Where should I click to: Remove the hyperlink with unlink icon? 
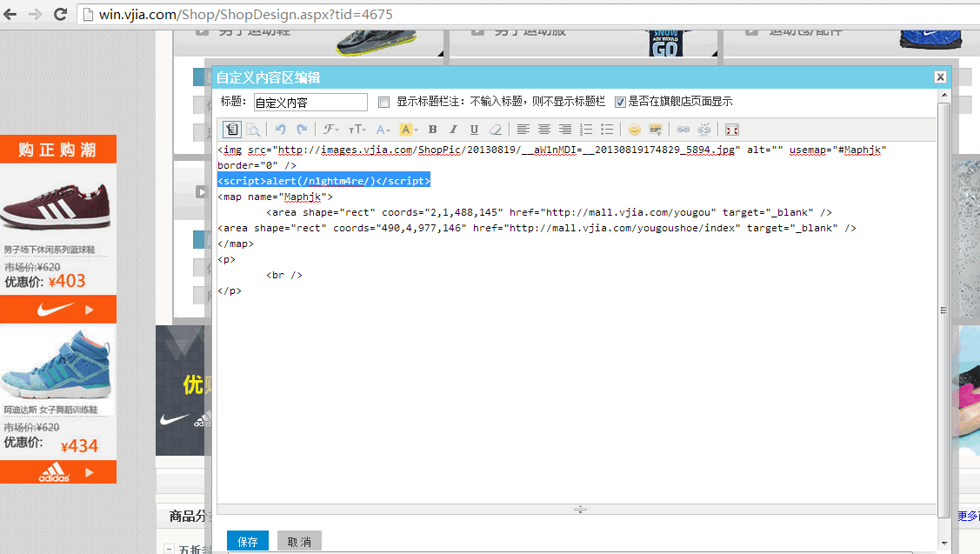point(704,130)
